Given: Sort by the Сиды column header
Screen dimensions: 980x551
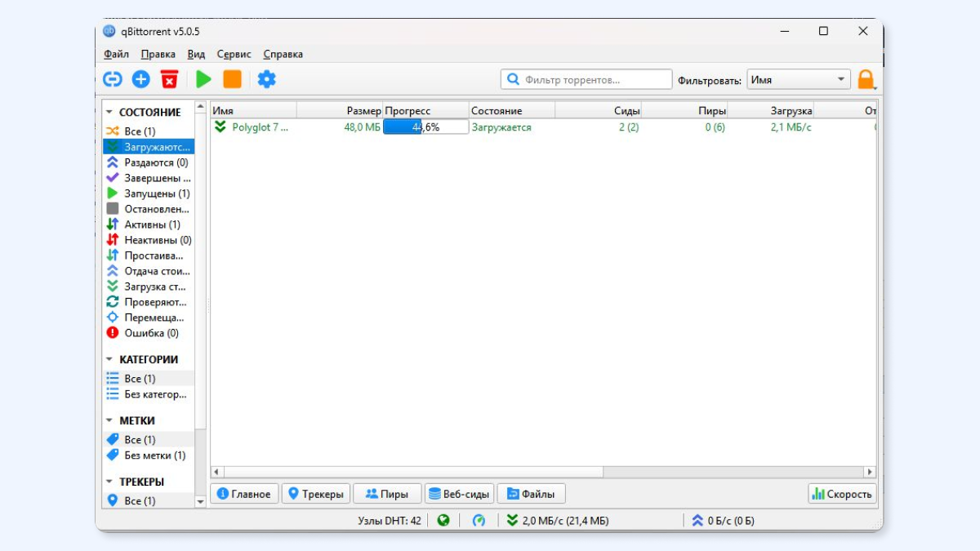Looking at the screenshot, I should pyautogui.click(x=598, y=110).
